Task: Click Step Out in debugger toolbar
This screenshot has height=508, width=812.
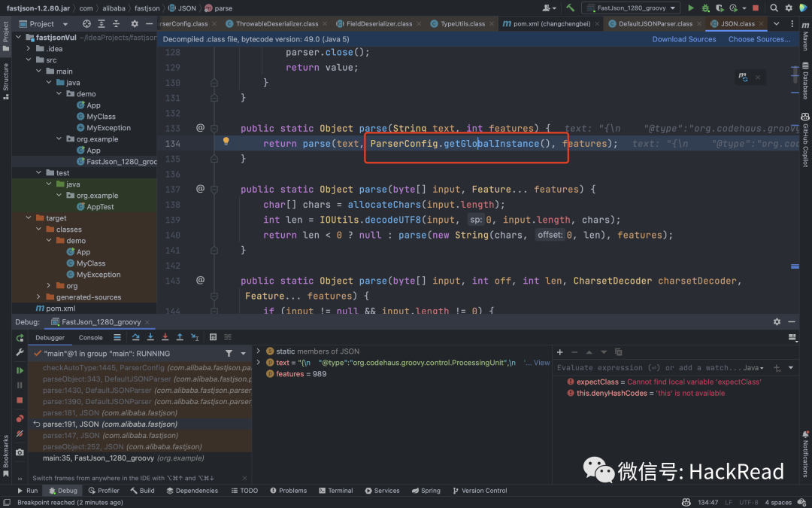Action: [180, 337]
